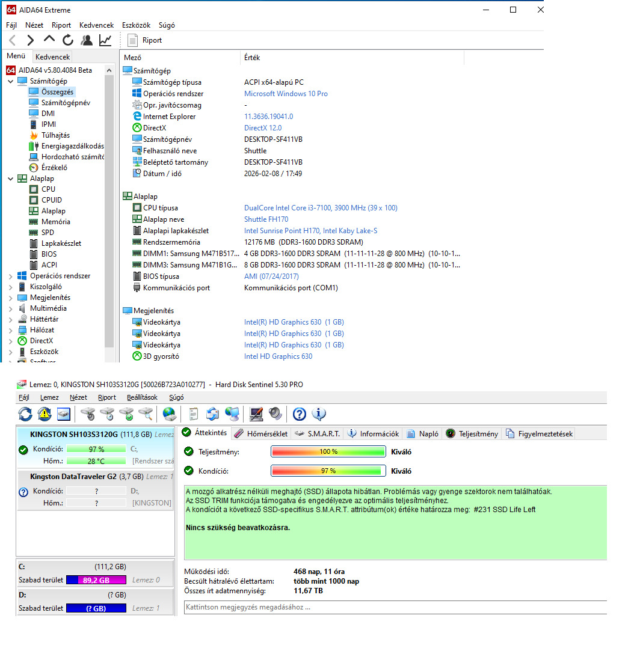Expand the Multimédia tree node
This screenshot has height=672, width=634.
[x=11, y=308]
